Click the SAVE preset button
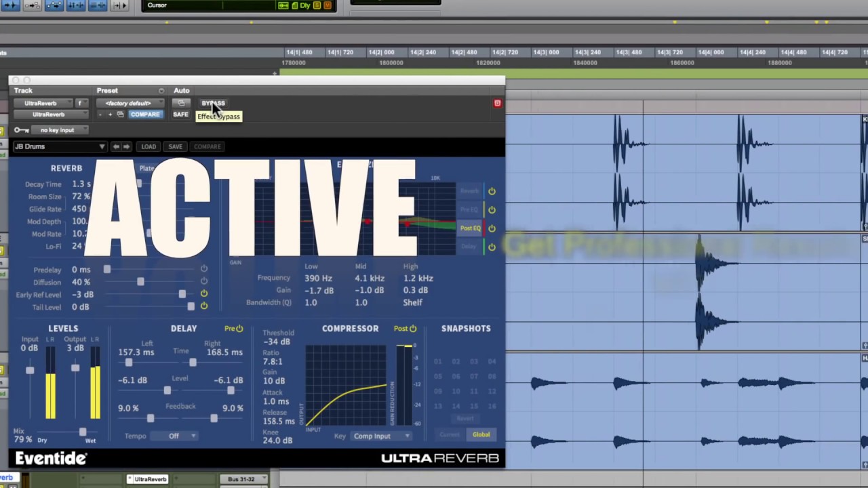 175,146
